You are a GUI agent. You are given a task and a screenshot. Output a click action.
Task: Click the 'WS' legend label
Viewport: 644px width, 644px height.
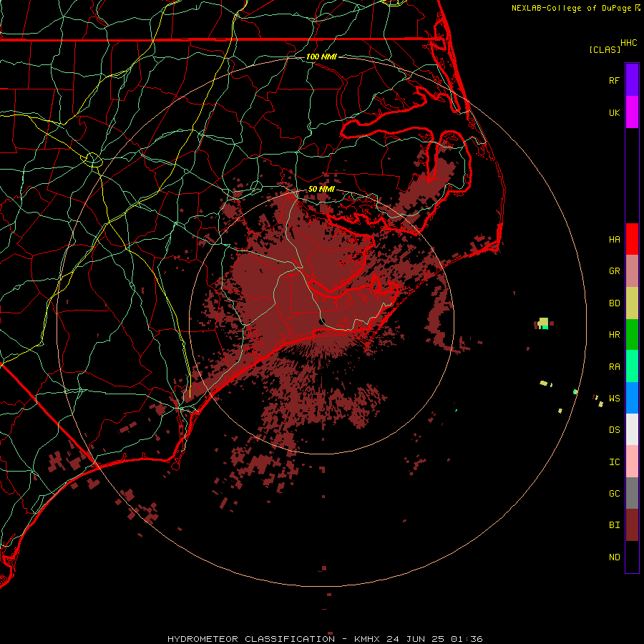point(614,398)
